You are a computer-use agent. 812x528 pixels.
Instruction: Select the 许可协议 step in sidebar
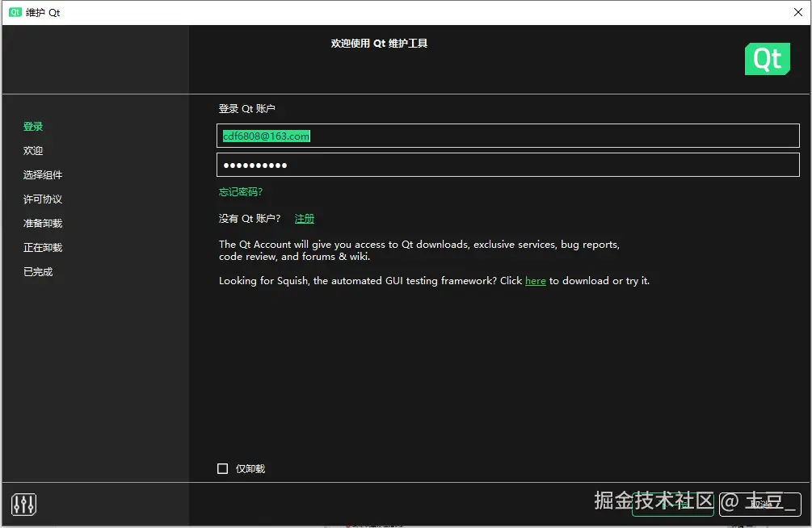tap(43, 199)
